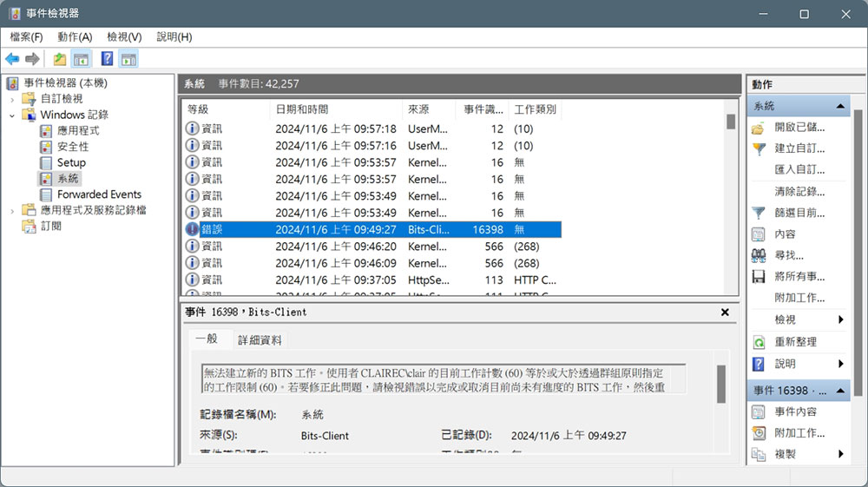Select the event row at 09:57:18
Screen dimensions: 868x487
pos(372,129)
